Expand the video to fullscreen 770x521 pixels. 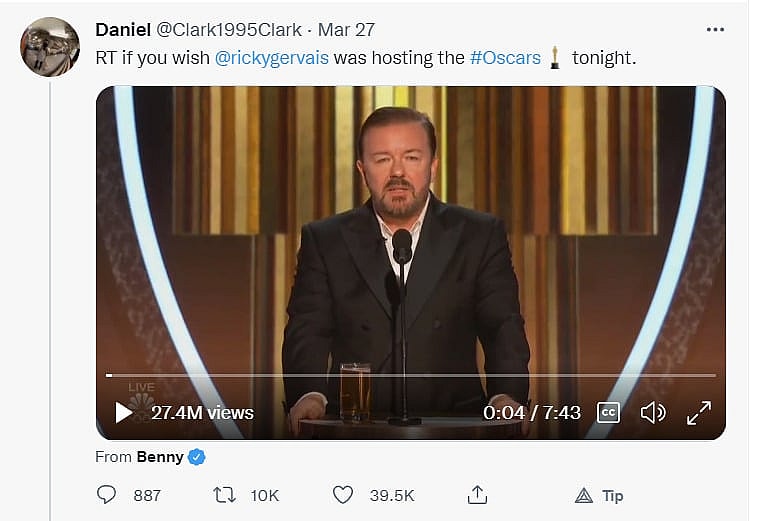[698, 412]
